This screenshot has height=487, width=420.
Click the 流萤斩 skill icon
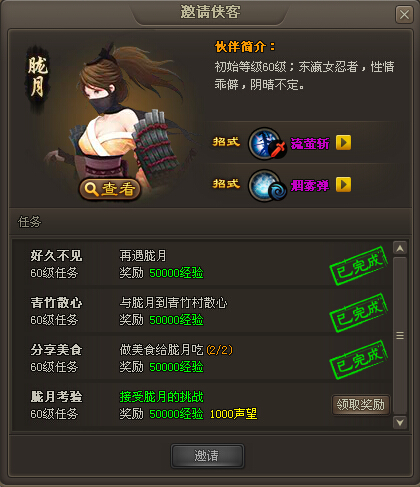point(267,143)
